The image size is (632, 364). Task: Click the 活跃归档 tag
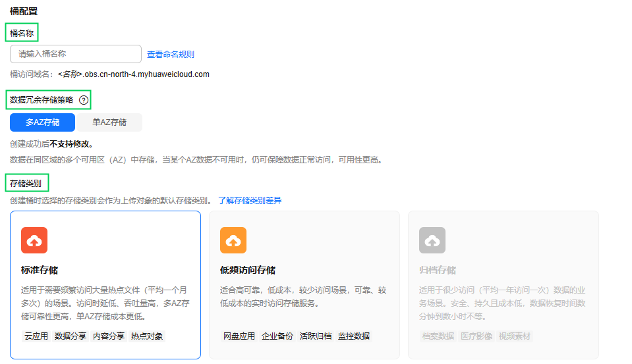coord(315,336)
